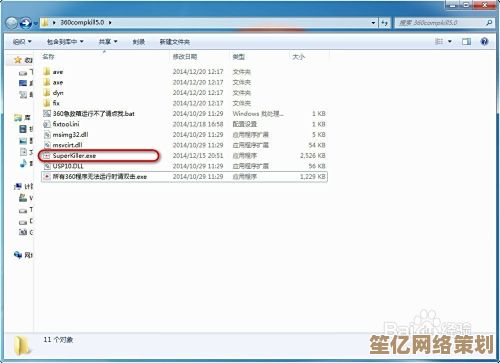Image resolution: width=500 pixels, height=363 pixels.
Task: Select the Music library note icon
Action: coord(23,163)
